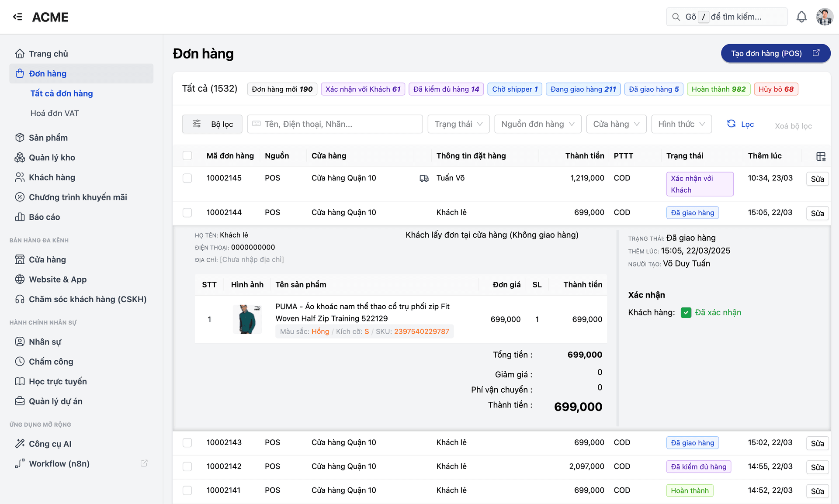Screen dimensions: 839x504
Task: Go to Hoá đơn VAT in the sidebar
Action: point(54,113)
